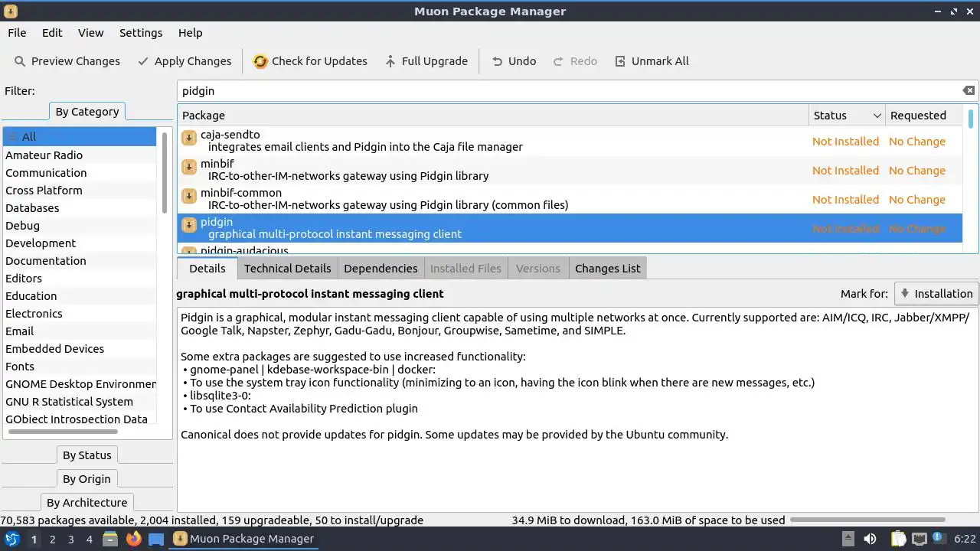The image size is (980, 551).
Task: Open the File menu
Action: (17, 33)
